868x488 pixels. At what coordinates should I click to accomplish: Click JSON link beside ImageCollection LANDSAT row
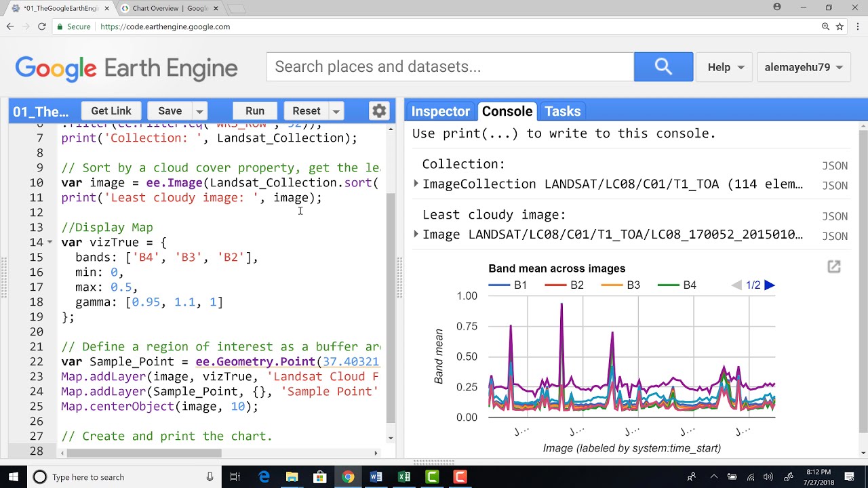coord(835,185)
